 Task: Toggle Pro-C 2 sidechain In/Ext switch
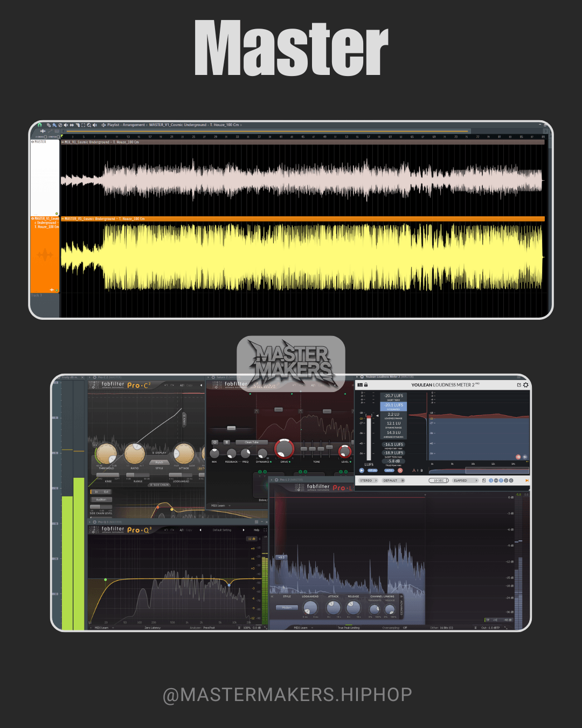101,492
